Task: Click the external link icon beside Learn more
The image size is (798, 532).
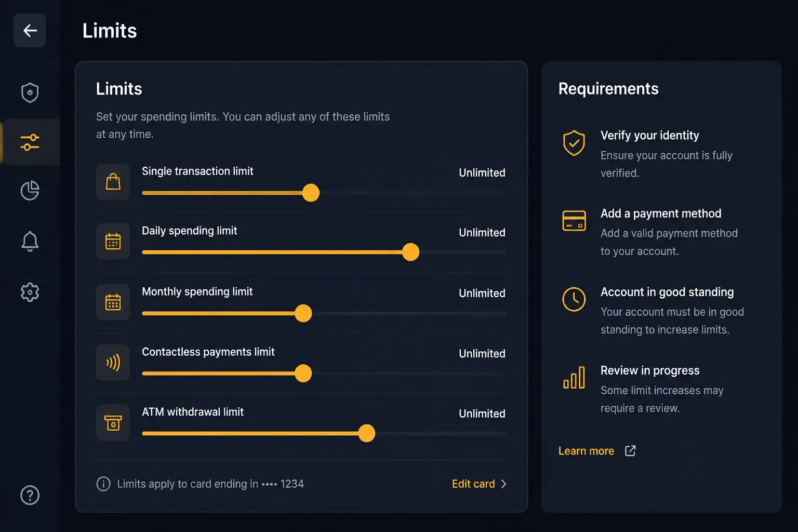Action: tap(630, 450)
